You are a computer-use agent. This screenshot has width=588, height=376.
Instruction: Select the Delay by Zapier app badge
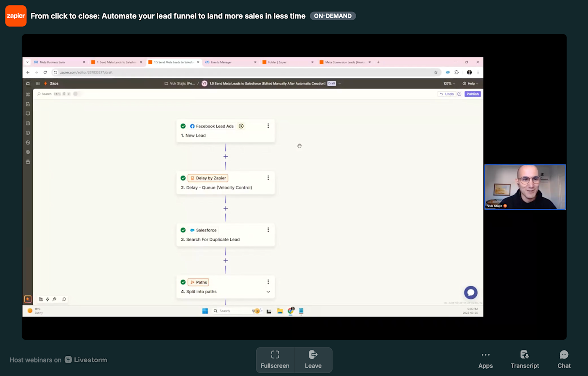(x=208, y=178)
